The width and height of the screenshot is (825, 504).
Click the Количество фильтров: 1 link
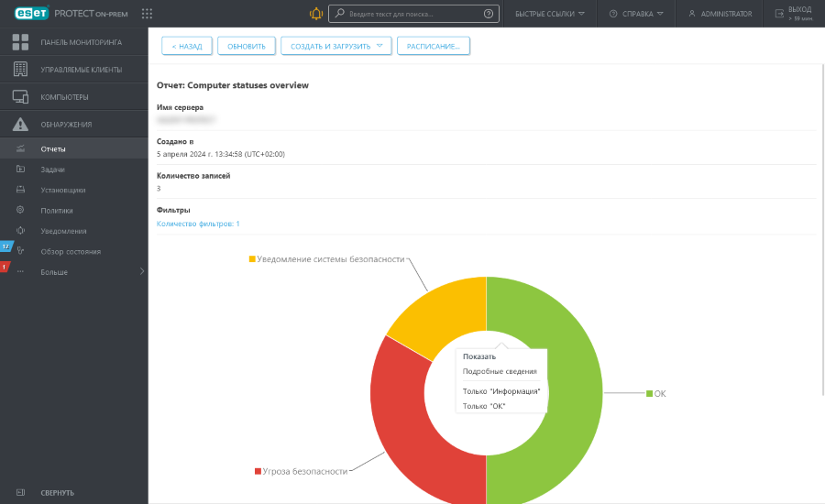point(198,224)
